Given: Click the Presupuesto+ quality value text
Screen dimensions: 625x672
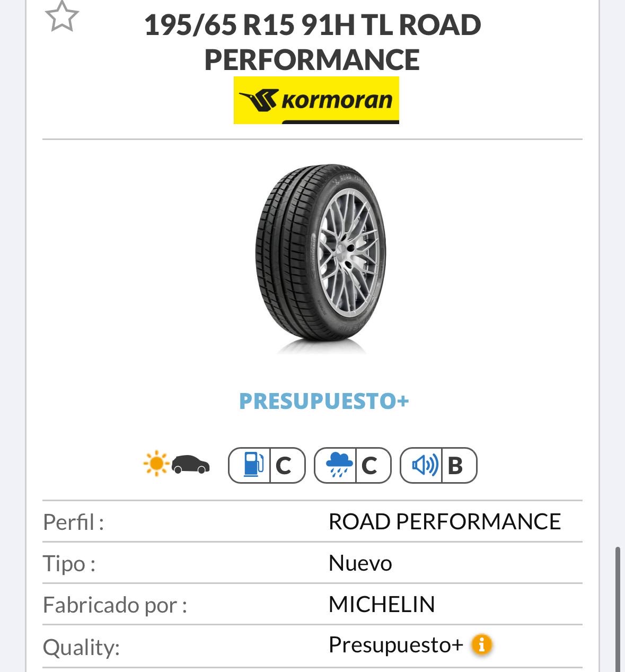Looking at the screenshot, I should [x=395, y=645].
